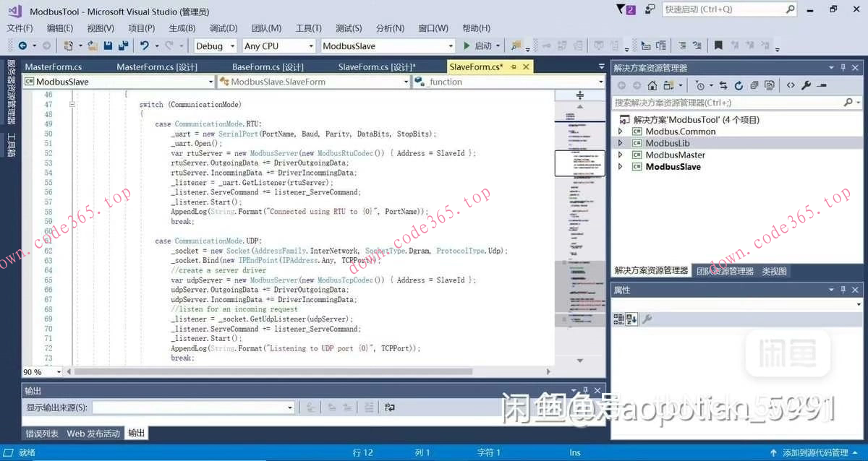
Task: Click View Code icon in Solution Explorer
Action: 791,85
